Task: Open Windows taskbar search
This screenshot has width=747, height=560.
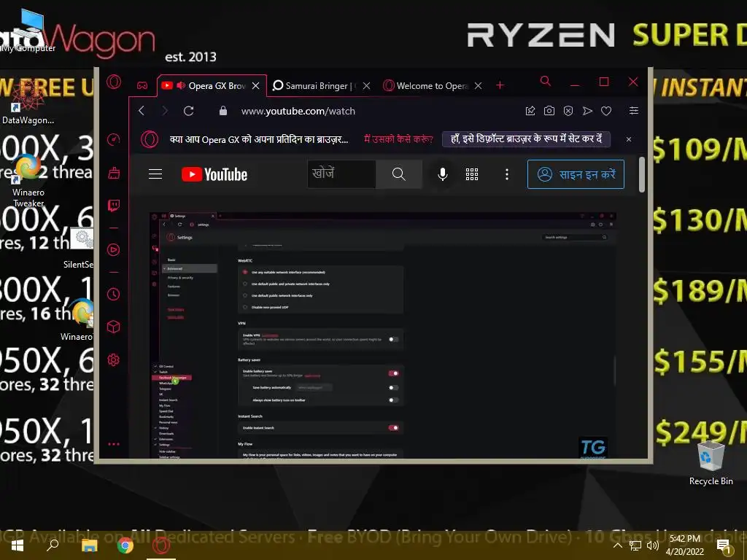Action: pos(53,545)
